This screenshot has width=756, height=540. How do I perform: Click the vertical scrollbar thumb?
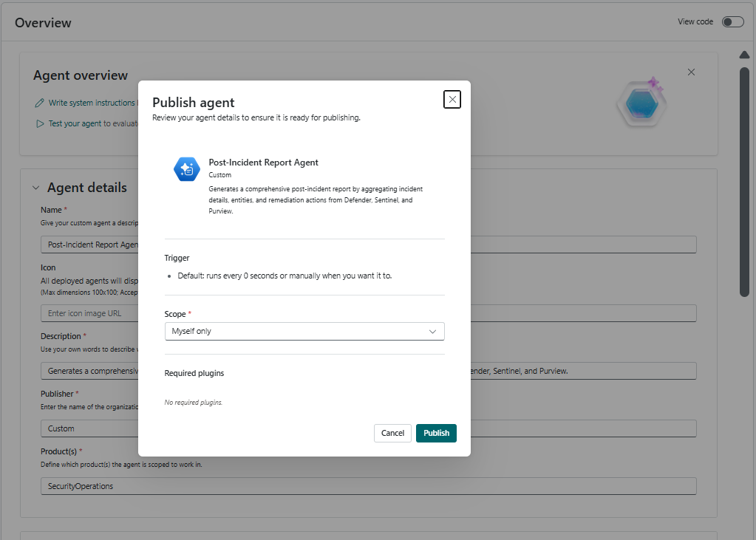coord(744,182)
